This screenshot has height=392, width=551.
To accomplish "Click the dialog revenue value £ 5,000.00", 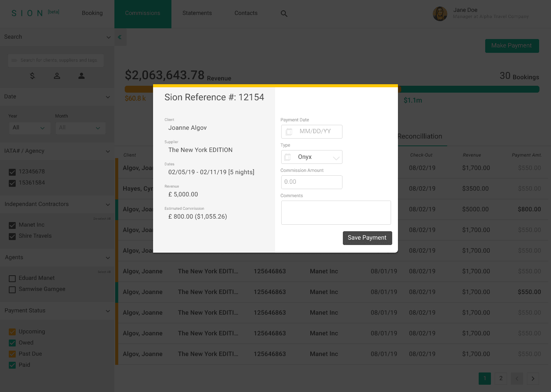I will click(183, 194).
